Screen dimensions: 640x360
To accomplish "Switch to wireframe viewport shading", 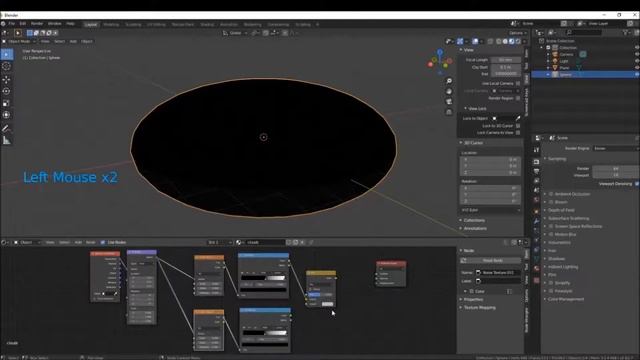I will [x=498, y=41].
